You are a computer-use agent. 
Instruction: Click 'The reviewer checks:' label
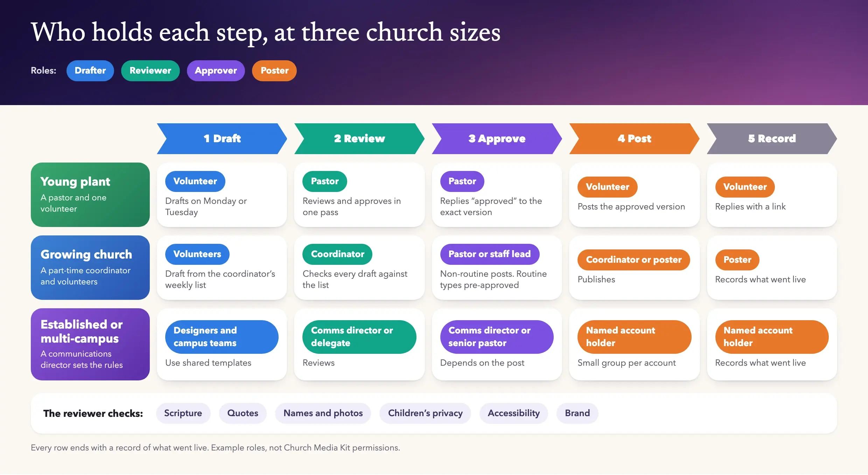tap(93, 414)
